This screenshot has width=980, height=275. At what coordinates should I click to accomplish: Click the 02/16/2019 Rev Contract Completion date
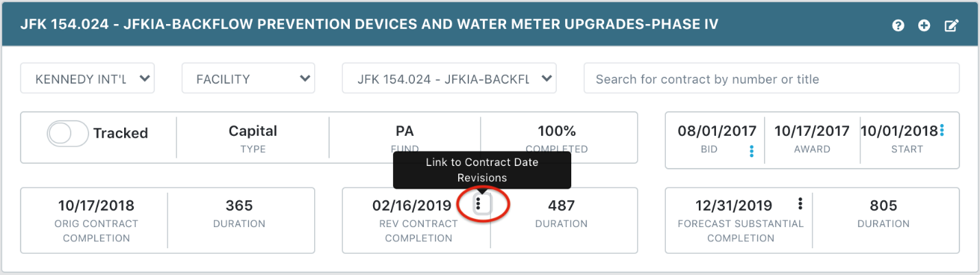point(411,205)
